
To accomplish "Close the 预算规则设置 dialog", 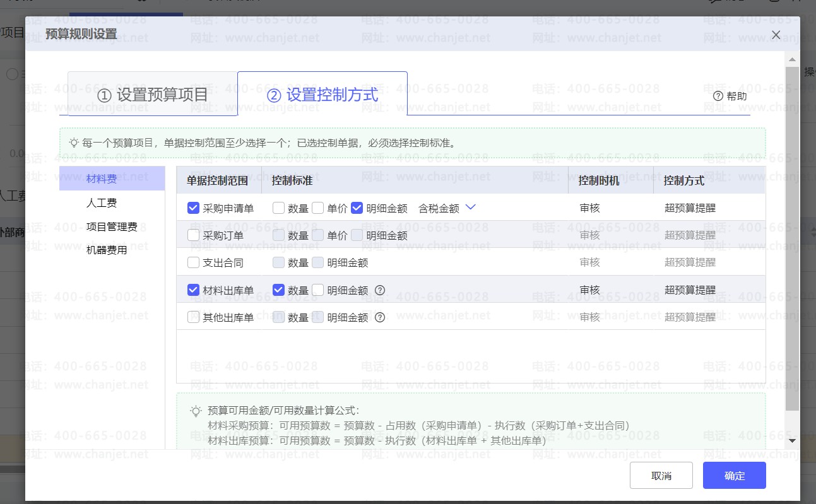I will pyautogui.click(x=776, y=35).
